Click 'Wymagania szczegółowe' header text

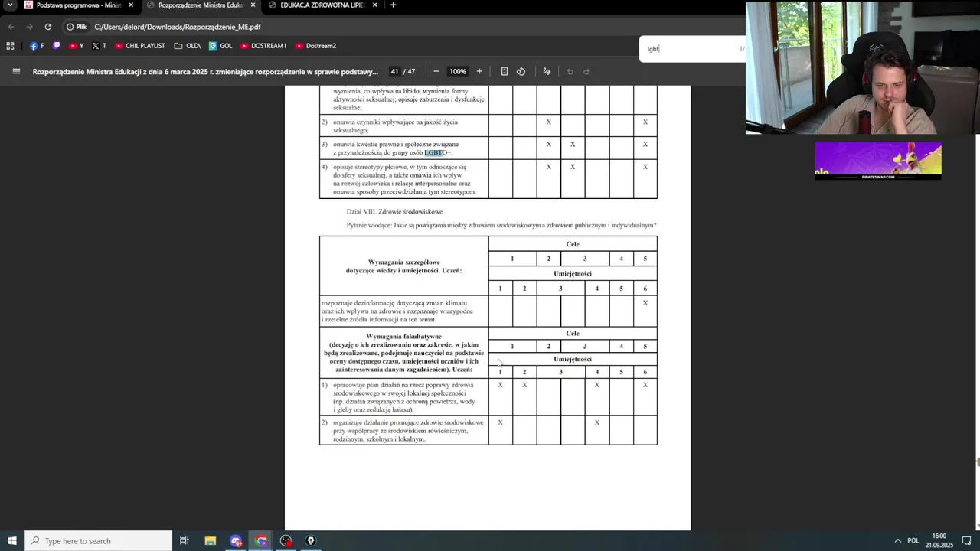(403, 262)
